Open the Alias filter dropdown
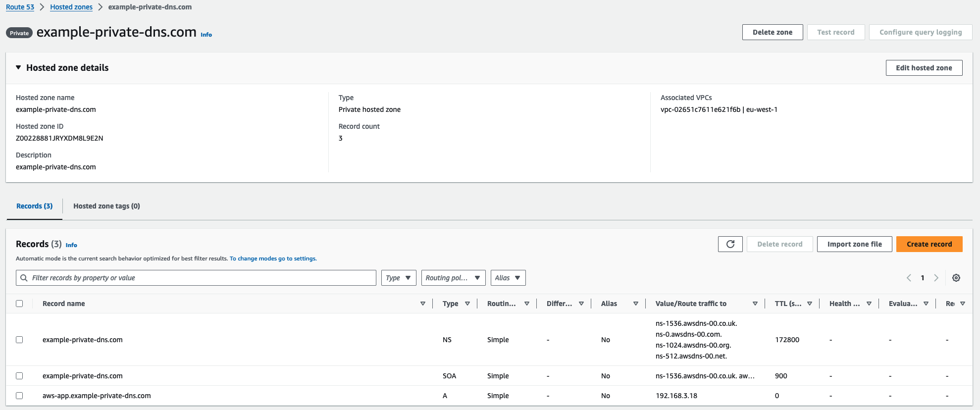Image resolution: width=980 pixels, height=410 pixels. coord(508,278)
